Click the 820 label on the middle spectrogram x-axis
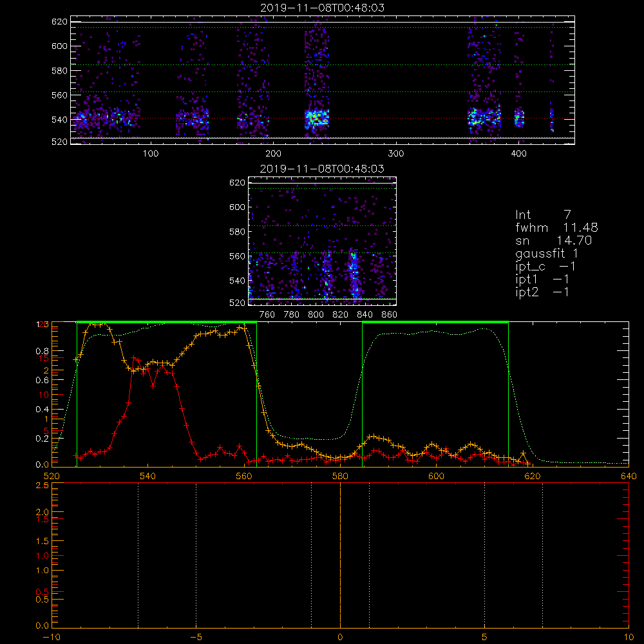 click(x=341, y=314)
